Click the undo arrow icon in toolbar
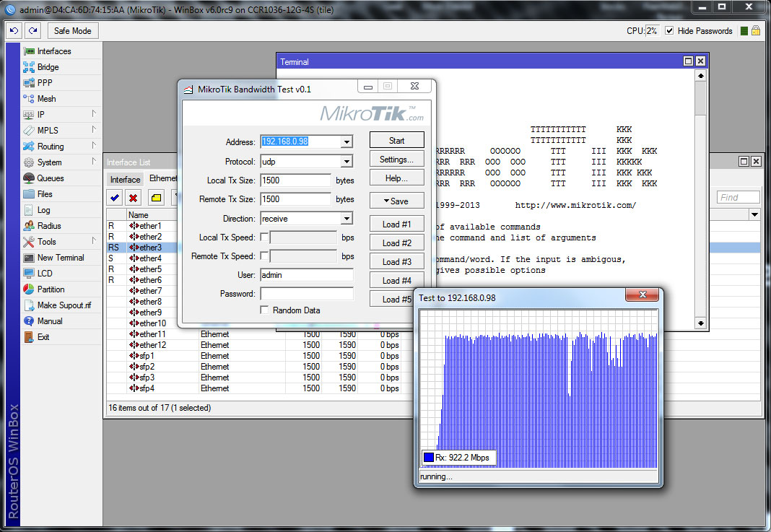The height and width of the screenshot is (532, 771). [14, 31]
